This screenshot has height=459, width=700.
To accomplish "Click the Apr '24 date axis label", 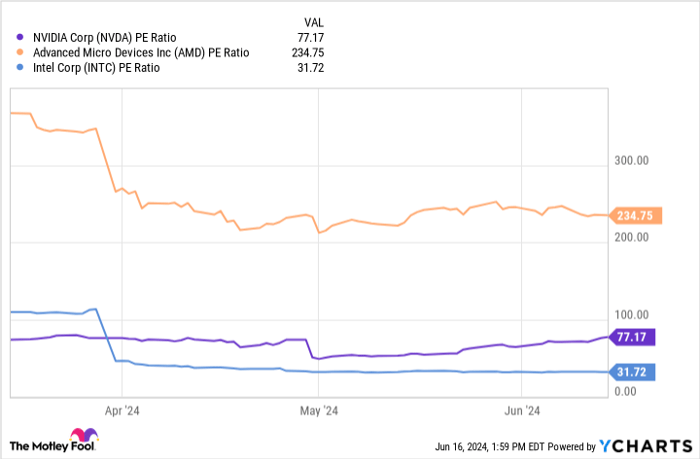I will (x=121, y=410).
